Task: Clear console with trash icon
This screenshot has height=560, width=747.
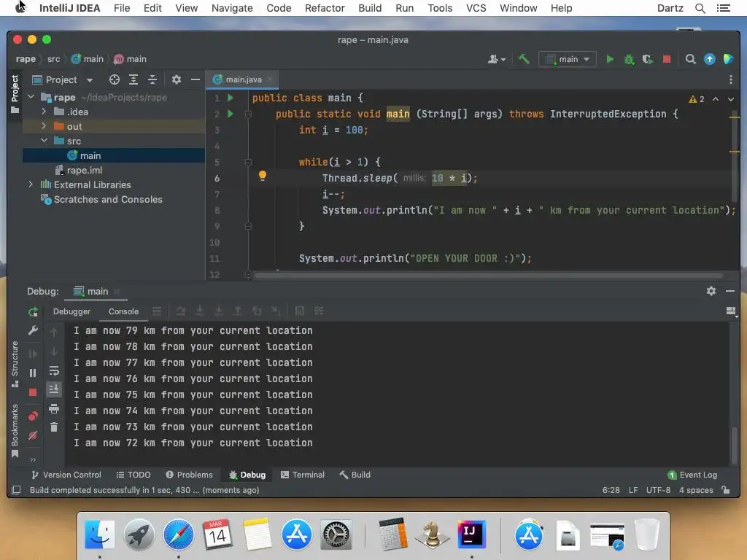Action: click(54, 427)
